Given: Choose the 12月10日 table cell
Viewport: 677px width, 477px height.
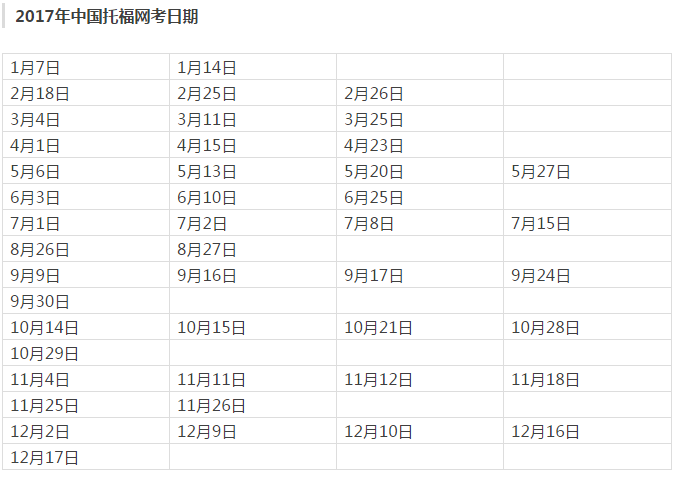Looking at the screenshot, I should point(420,431).
